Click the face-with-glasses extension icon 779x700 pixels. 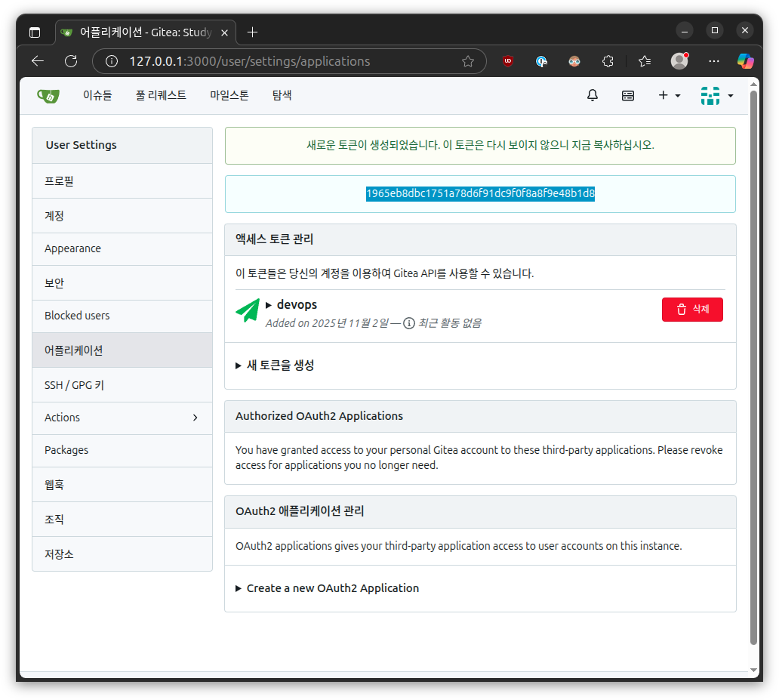[574, 61]
